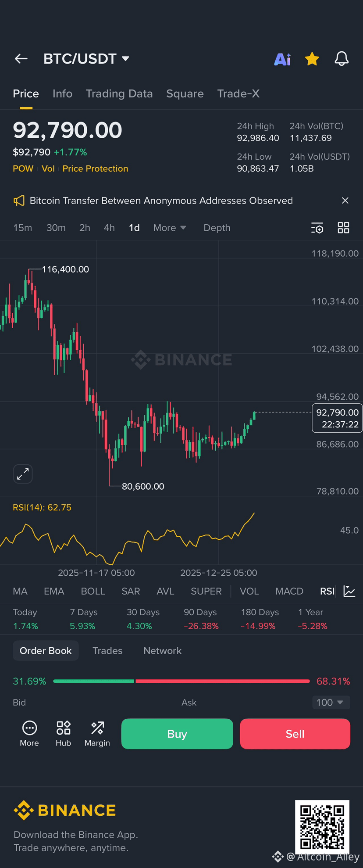Tap the Vol tag

[48, 169]
